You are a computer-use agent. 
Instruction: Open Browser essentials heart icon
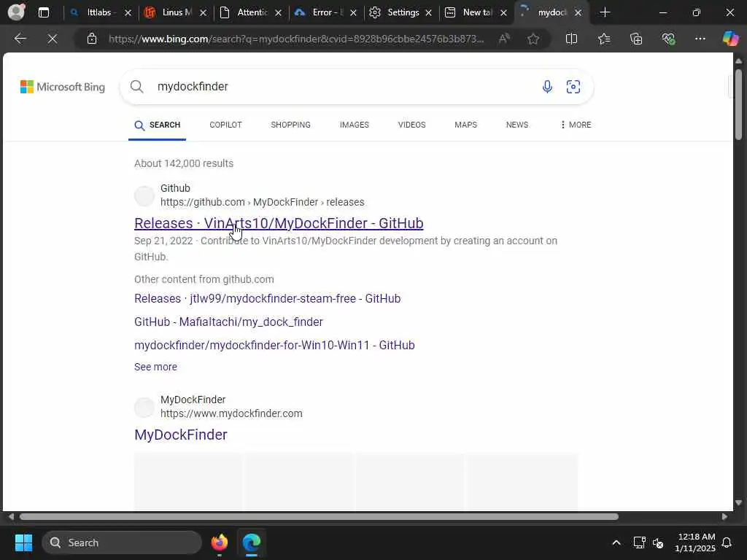pos(668,39)
